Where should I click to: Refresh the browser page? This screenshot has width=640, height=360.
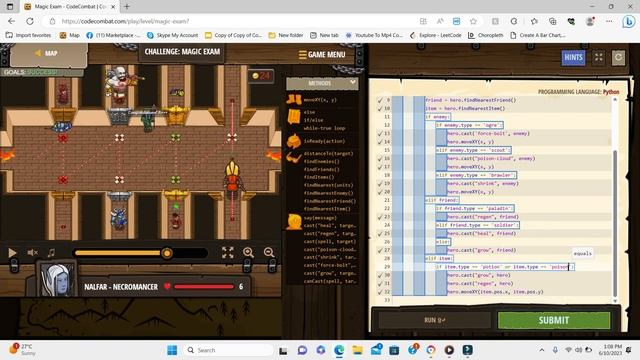pyautogui.click(x=30, y=21)
